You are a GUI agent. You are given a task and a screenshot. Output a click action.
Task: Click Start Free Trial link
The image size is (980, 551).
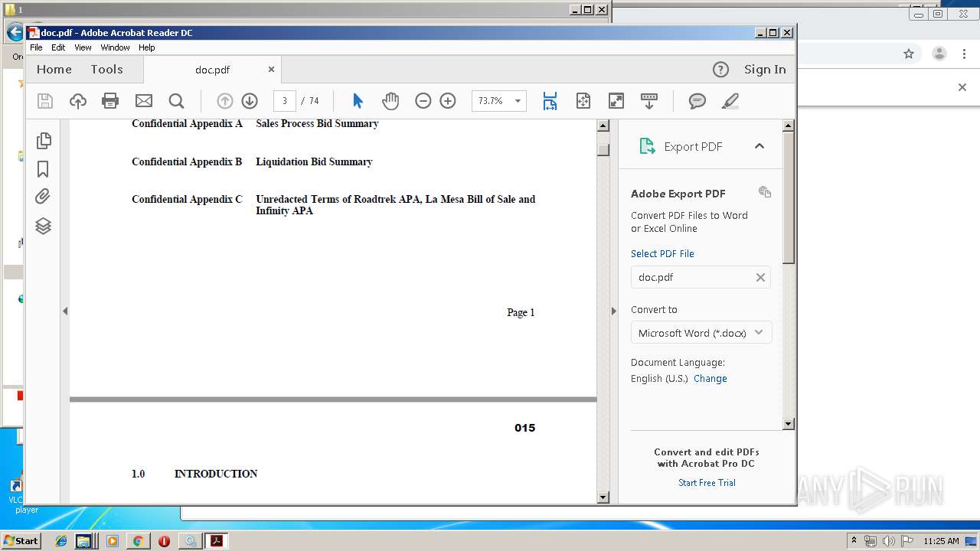[707, 482]
